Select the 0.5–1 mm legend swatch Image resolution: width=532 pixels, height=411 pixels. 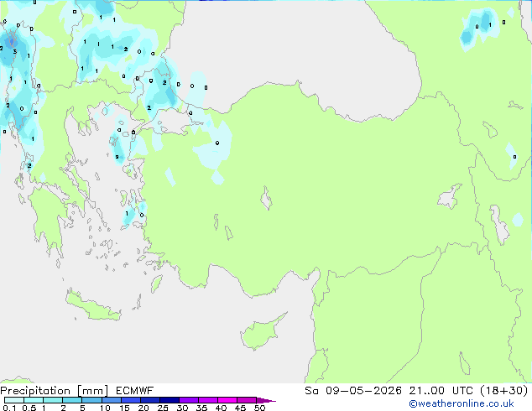coord(34,400)
